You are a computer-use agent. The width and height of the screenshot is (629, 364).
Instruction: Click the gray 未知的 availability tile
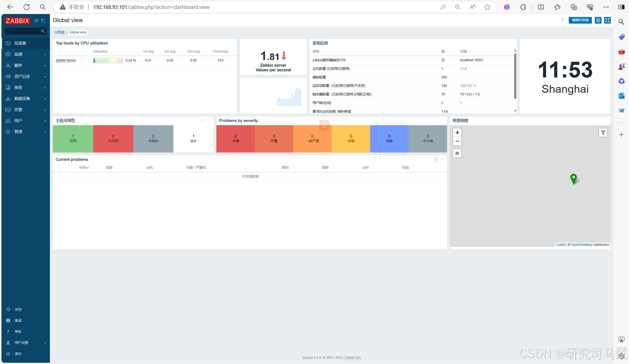pos(153,138)
